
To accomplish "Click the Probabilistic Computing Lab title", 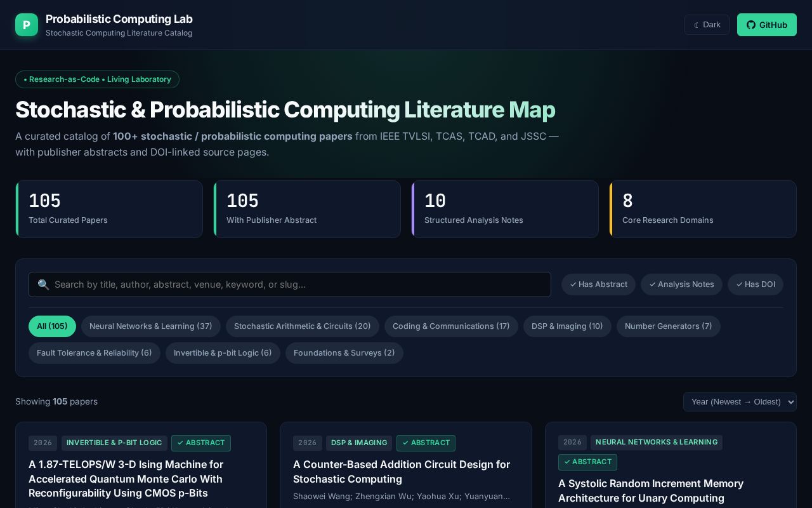I will pyautogui.click(x=119, y=19).
